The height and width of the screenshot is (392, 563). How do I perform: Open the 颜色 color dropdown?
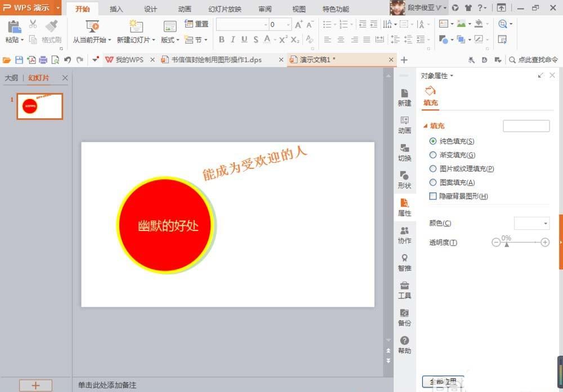(x=531, y=223)
